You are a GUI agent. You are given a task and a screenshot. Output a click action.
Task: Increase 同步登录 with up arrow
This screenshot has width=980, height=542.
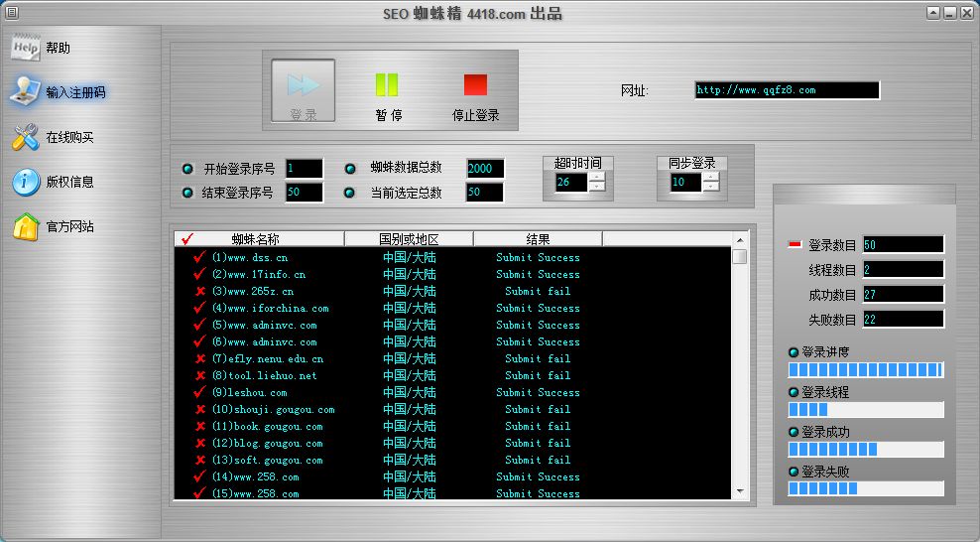pos(710,177)
